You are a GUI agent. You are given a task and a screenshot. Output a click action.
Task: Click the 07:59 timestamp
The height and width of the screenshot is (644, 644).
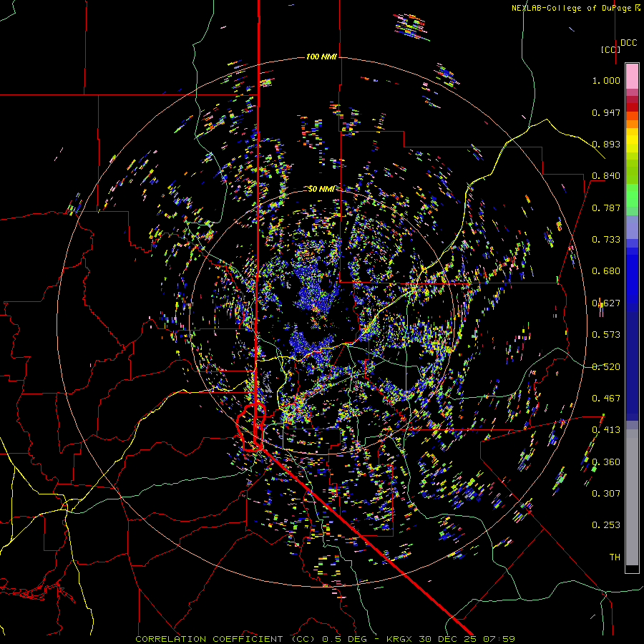(499, 639)
